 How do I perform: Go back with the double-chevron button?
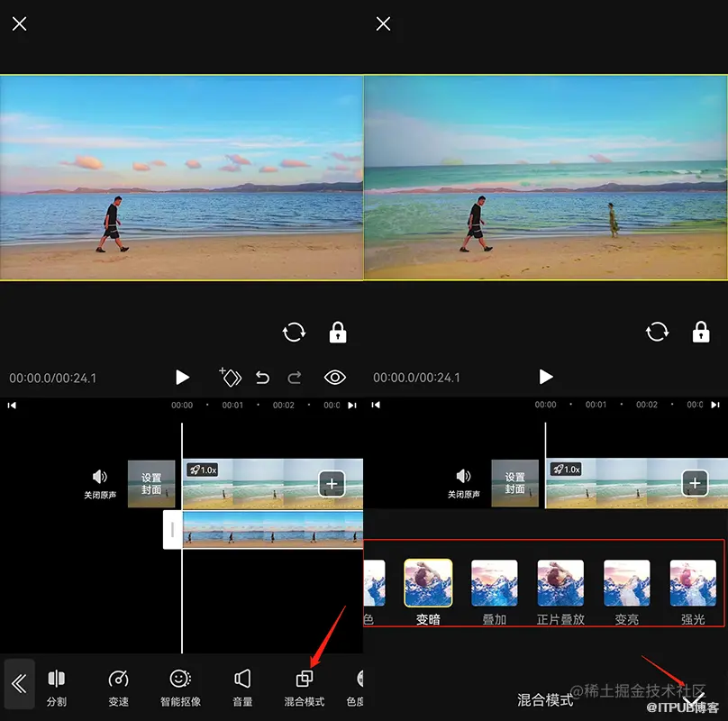20,684
